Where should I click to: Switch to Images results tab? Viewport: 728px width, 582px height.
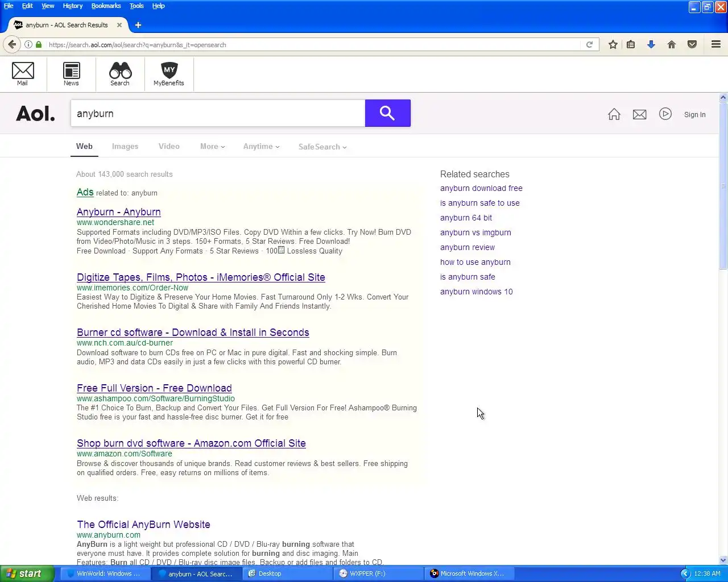click(x=125, y=147)
